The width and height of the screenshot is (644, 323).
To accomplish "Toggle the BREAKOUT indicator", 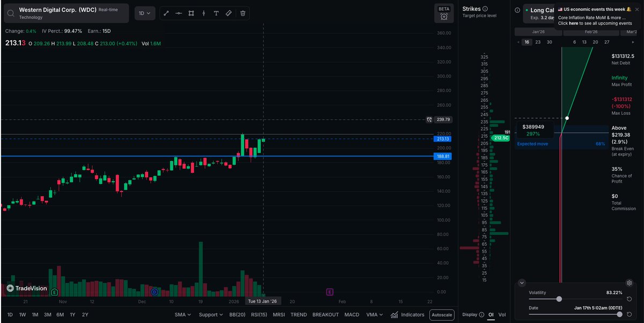I will pyautogui.click(x=325, y=314).
